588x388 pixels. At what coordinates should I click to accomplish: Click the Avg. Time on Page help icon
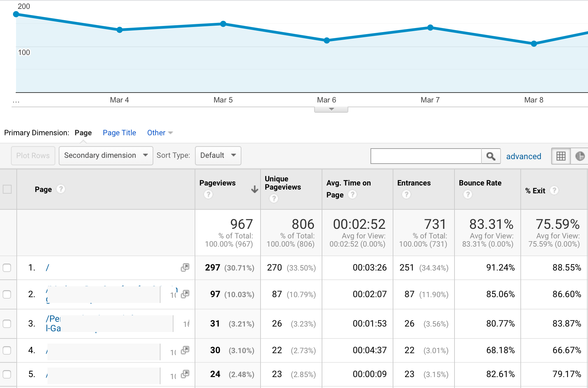pos(353,195)
